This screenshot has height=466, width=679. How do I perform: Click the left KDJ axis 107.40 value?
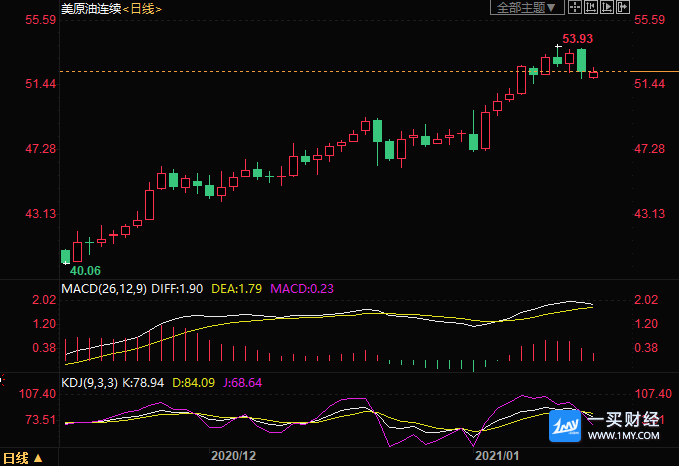(x=37, y=394)
